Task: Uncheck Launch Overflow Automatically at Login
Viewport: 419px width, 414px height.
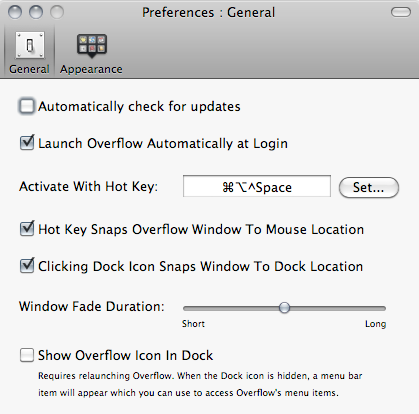Action: [27, 143]
